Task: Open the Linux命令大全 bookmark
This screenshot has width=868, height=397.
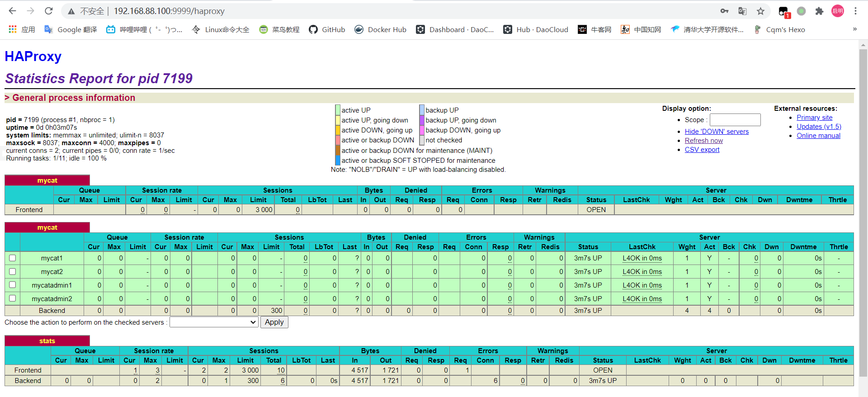Action: pyautogui.click(x=221, y=29)
